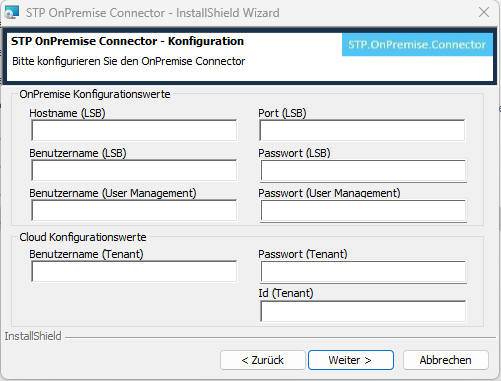The width and height of the screenshot is (501, 381).
Task: Cancel setup with the Abbrechen button
Action: click(446, 360)
